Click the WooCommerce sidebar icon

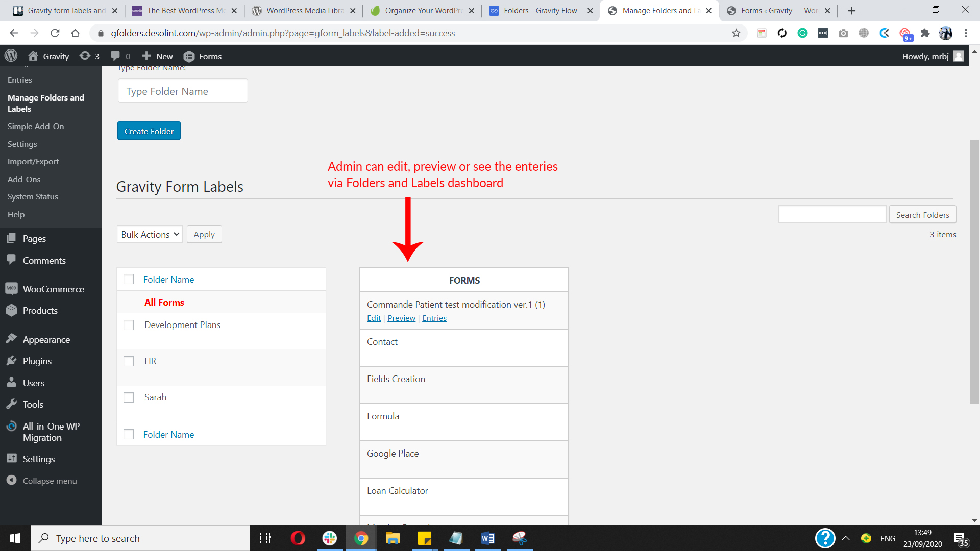11,289
